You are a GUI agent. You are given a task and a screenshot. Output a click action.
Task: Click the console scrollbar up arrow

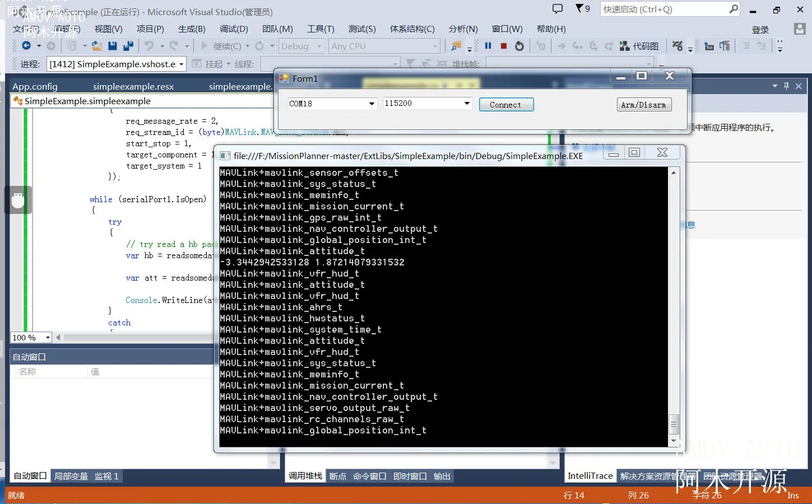[x=674, y=172]
